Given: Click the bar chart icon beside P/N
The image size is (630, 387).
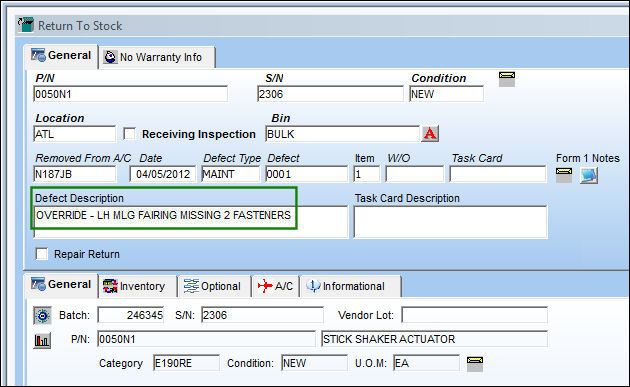Looking at the screenshot, I should pos(42,340).
